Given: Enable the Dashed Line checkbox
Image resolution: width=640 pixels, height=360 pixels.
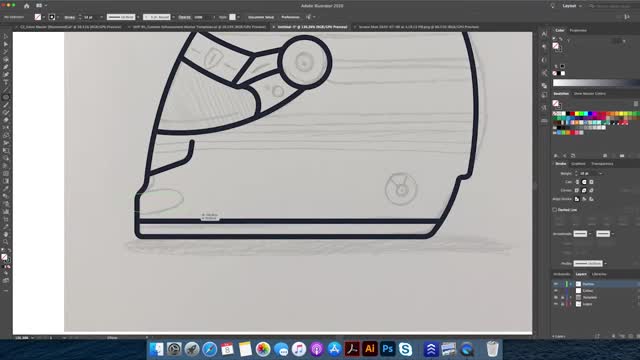Looking at the screenshot, I should pyautogui.click(x=555, y=210).
